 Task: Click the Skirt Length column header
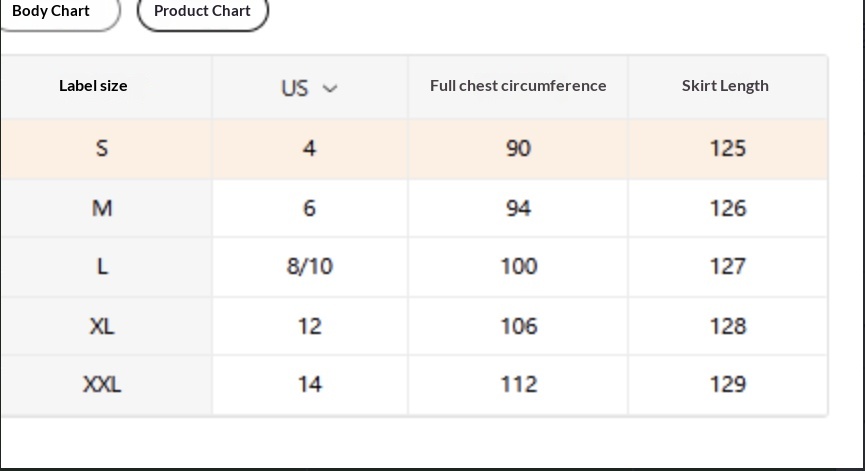[x=725, y=86]
